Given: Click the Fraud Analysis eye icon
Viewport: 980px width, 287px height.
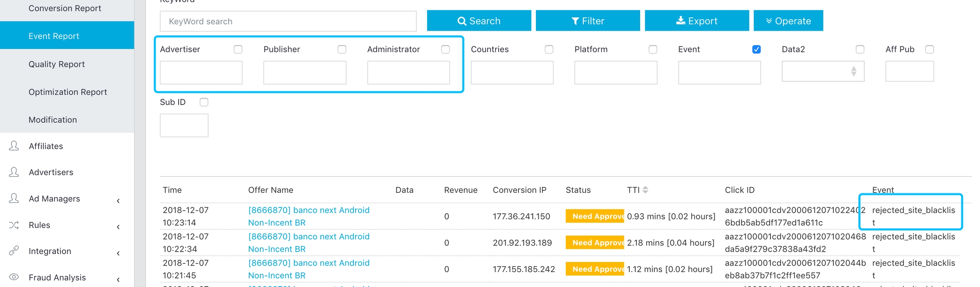Looking at the screenshot, I should (x=14, y=277).
